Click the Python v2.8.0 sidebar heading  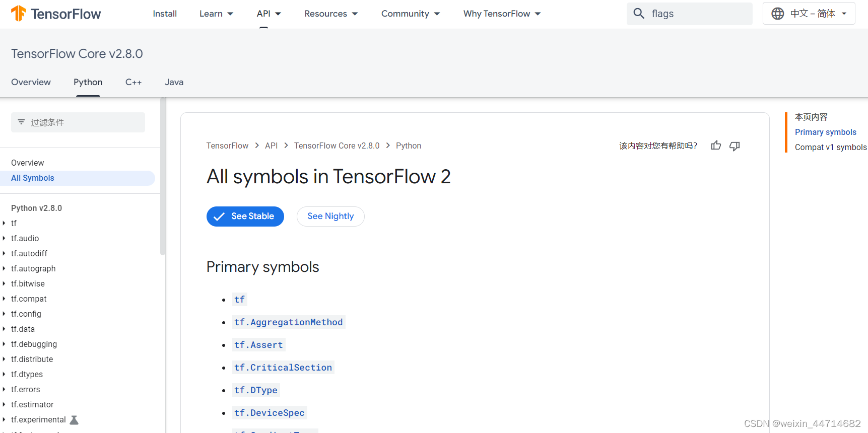36,208
